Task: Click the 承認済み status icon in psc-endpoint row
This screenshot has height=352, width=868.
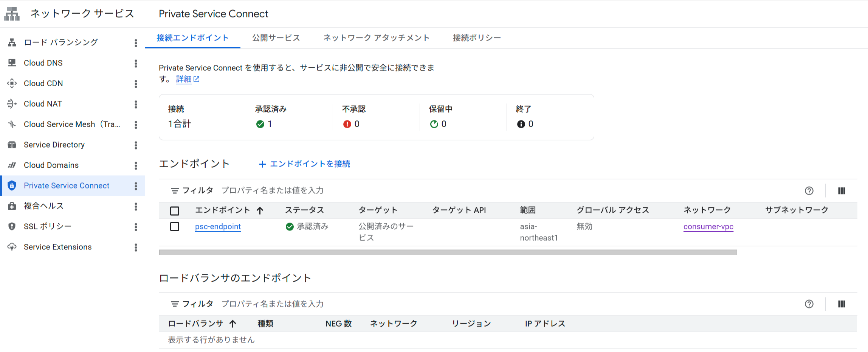Action: [290, 227]
